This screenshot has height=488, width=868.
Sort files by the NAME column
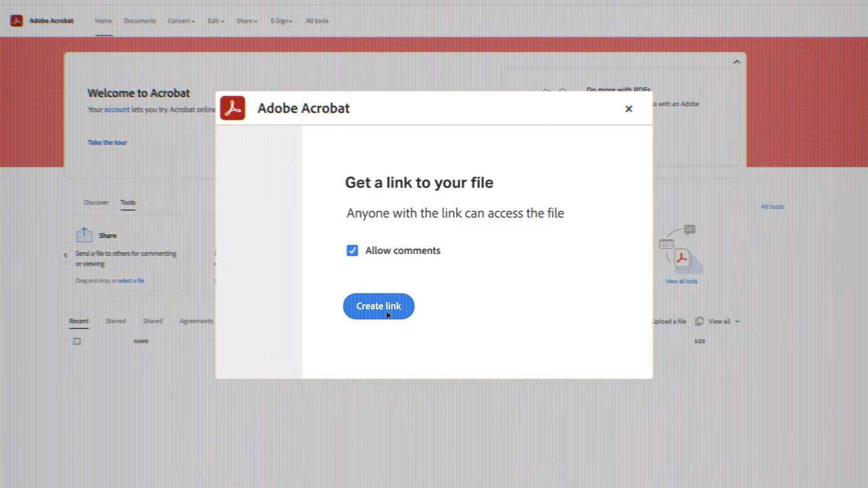coord(141,341)
